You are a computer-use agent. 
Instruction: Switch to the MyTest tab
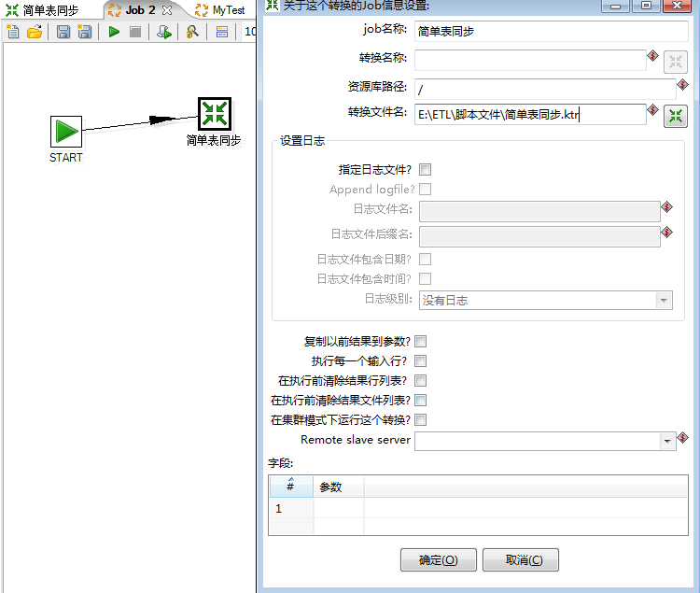pyautogui.click(x=221, y=10)
